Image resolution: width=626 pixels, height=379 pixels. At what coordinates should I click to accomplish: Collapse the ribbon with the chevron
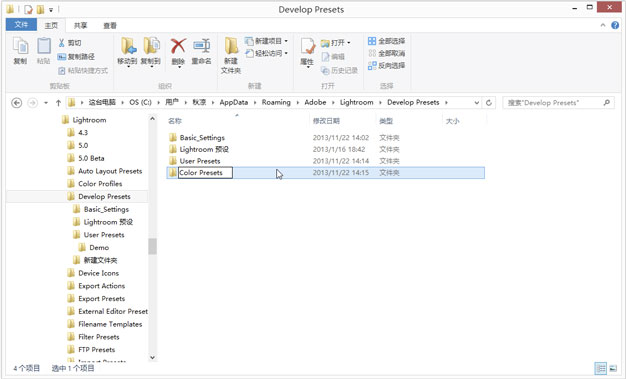point(603,25)
